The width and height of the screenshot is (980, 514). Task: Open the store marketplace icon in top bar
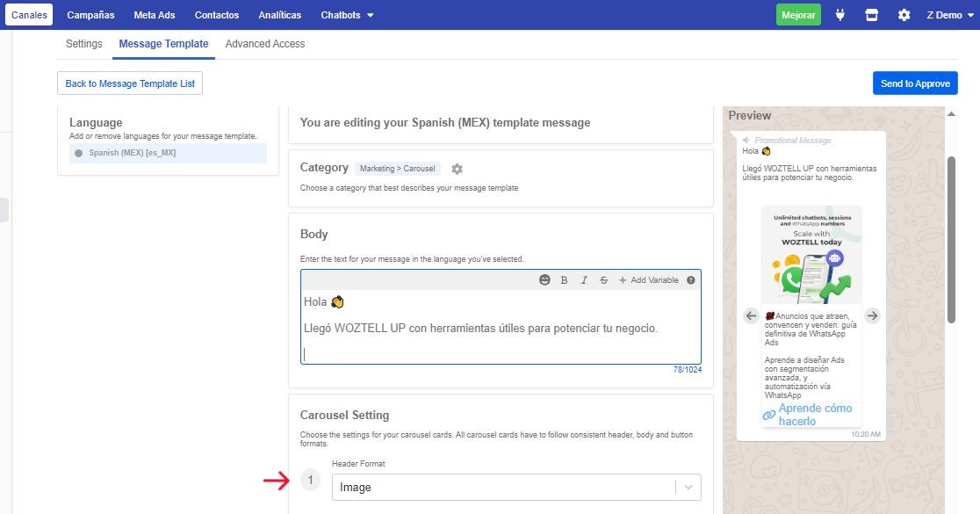click(871, 15)
